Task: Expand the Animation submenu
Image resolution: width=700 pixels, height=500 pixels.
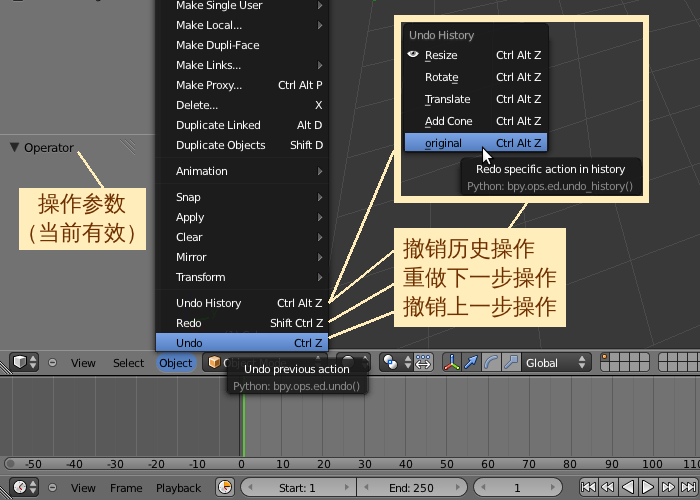Action: pos(242,171)
